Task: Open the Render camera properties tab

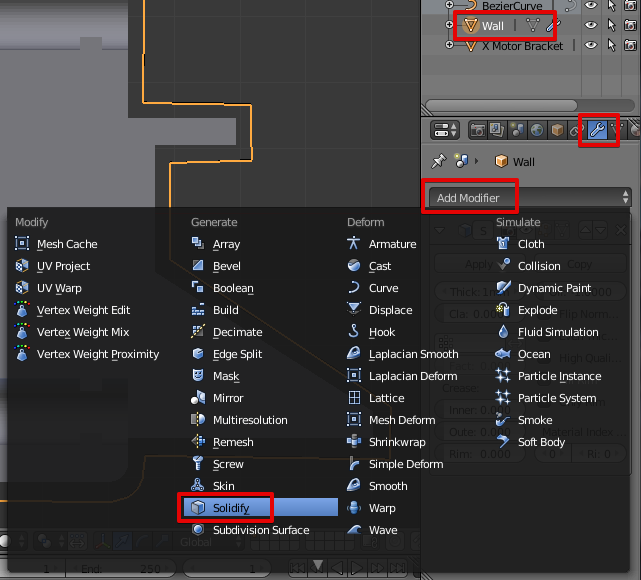Action: pos(480,131)
